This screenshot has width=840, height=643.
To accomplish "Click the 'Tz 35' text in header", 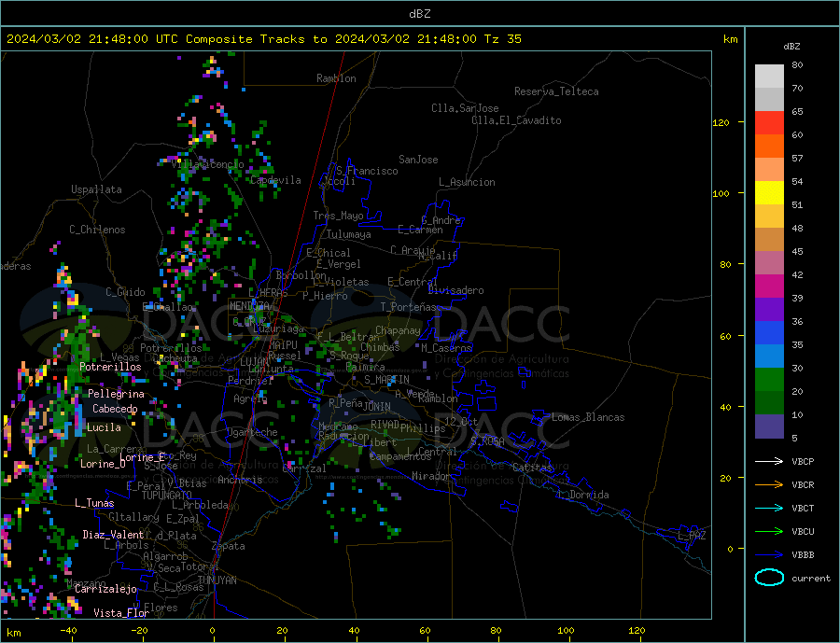I will point(502,39).
